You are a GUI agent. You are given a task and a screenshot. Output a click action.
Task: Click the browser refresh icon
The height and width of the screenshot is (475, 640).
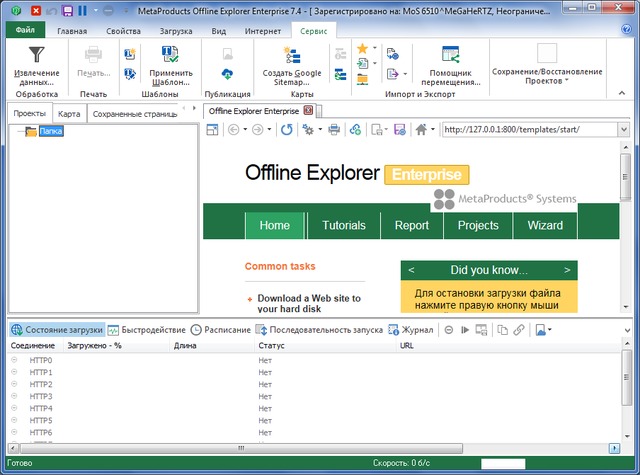click(287, 130)
